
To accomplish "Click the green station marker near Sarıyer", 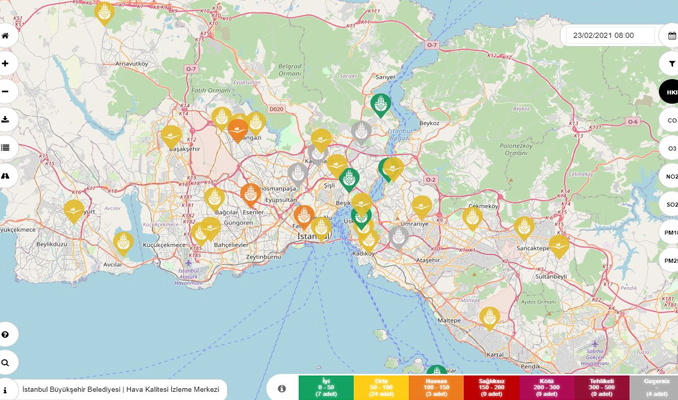I will pyautogui.click(x=381, y=103).
